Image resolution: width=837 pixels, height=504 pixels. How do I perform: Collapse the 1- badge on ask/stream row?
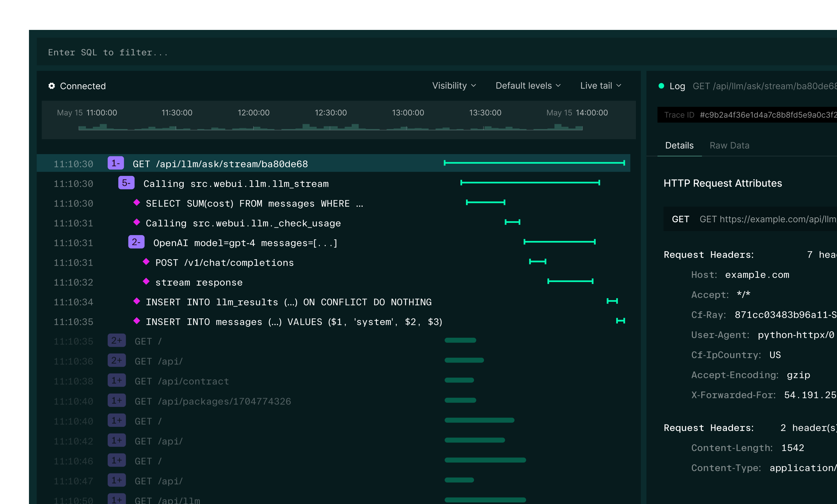[x=116, y=163]
